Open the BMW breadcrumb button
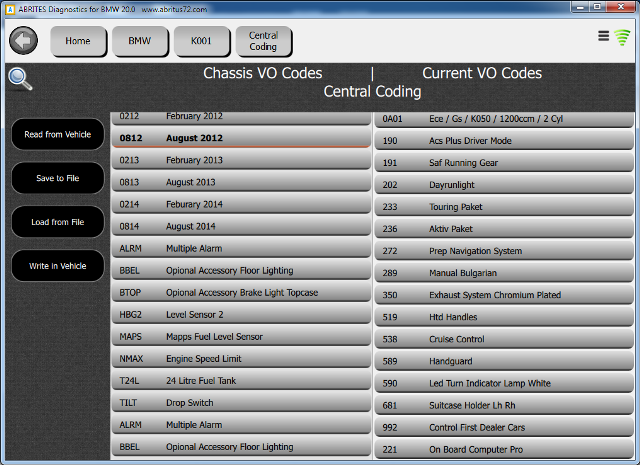This screenshot has height=465, width=640. (x=140, y=41)
